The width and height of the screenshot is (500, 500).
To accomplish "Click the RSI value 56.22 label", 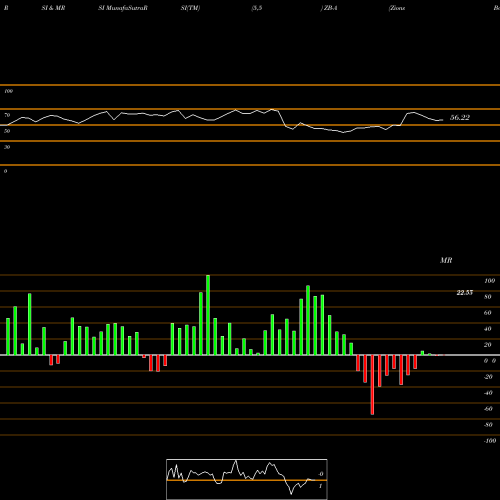I will (x=460, y=117).
